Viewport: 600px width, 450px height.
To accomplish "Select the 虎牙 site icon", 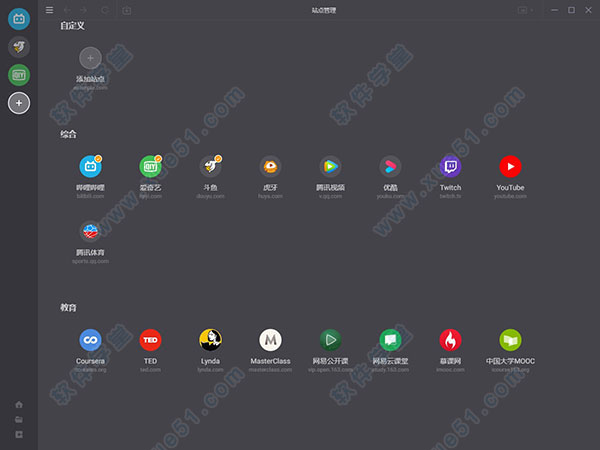I will [270, 166].
